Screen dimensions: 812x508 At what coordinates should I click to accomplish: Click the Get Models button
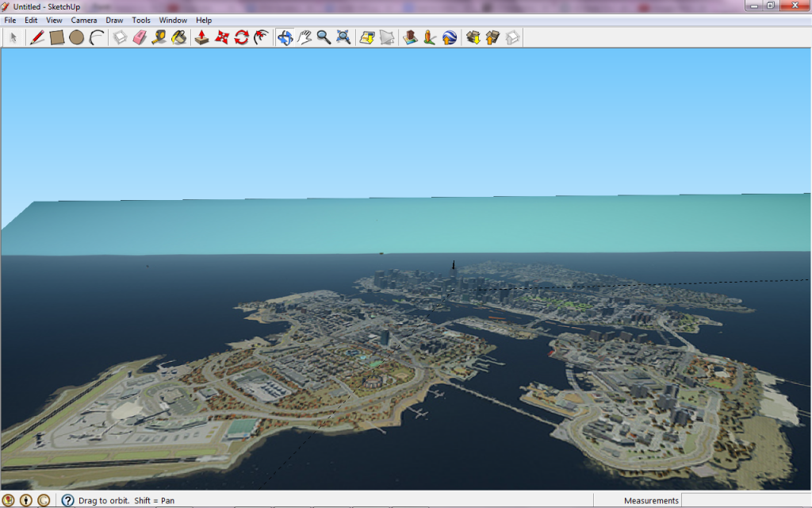point(473,37)
